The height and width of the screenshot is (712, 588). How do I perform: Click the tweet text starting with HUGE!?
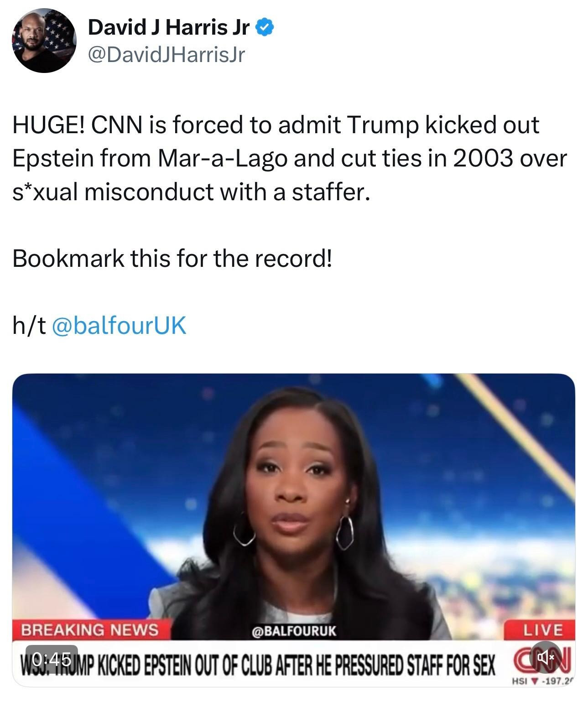(x=289, y=158)
